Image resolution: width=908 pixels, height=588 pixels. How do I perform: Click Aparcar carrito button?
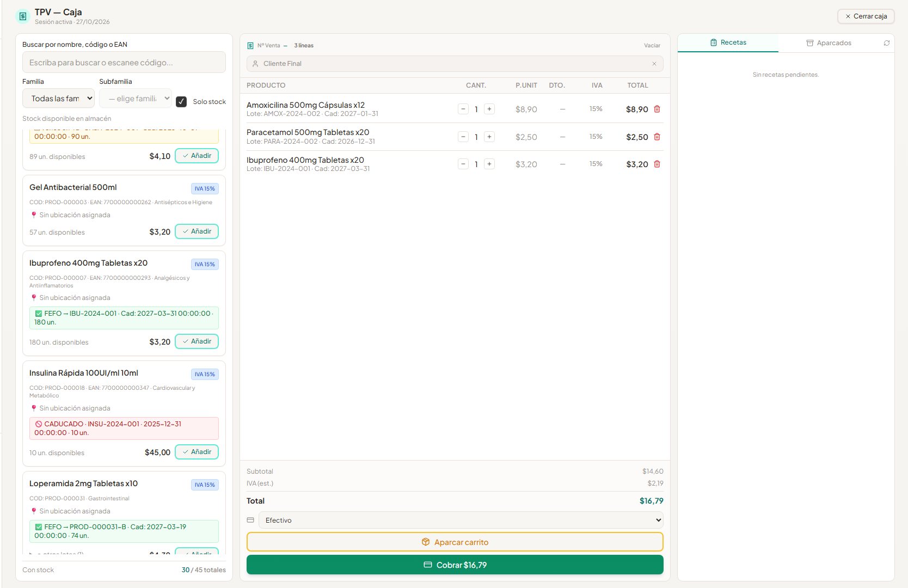pos(455,542)
